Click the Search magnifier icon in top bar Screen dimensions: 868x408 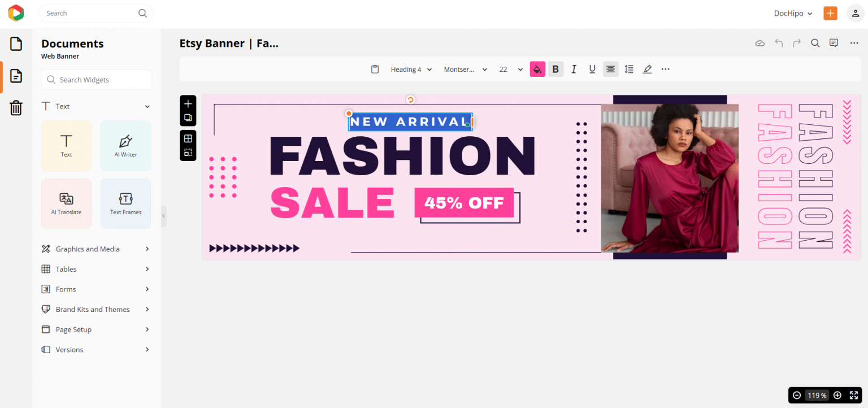[x=815, y=42]
